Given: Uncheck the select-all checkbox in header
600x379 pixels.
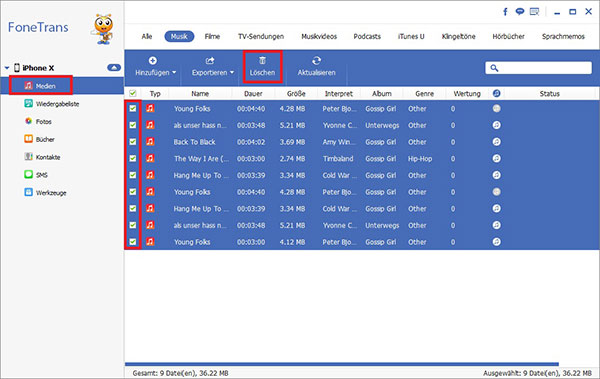Looking at the screenshot, I should click(x=133, y=93).
